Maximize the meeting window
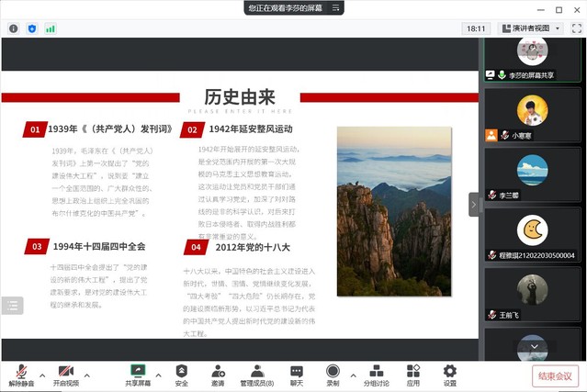587x392 pixels. (559, 10)
